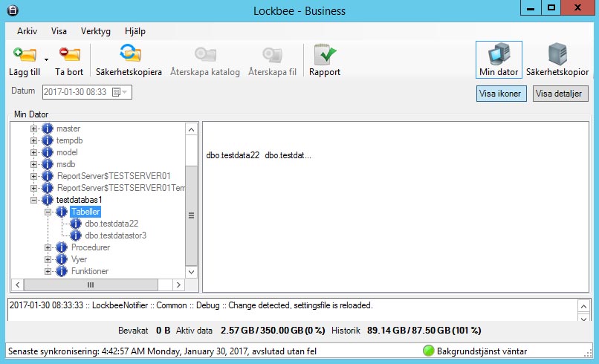
Task: Click the info icon beside Funktioner
Action: point(62,271)
